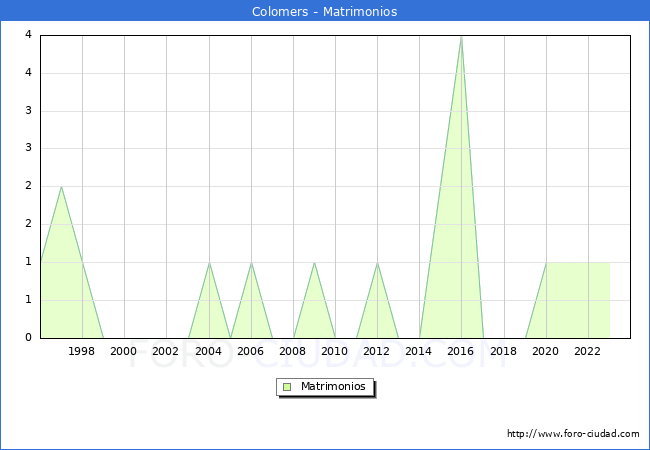
Task: Click the 1997 peak data point
Action: pyautogui.click(x=61, y=187)
